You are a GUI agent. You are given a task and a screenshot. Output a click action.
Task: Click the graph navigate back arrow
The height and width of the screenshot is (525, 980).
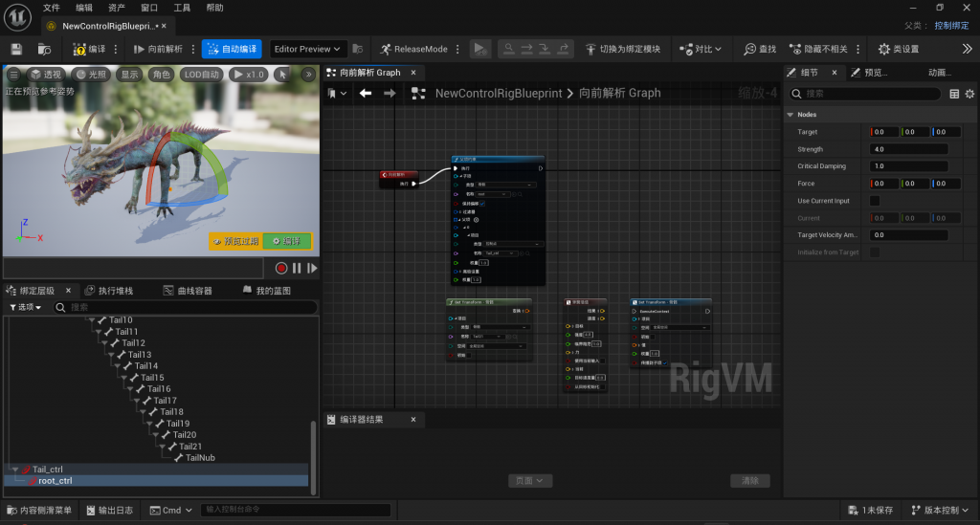[366, 93]
